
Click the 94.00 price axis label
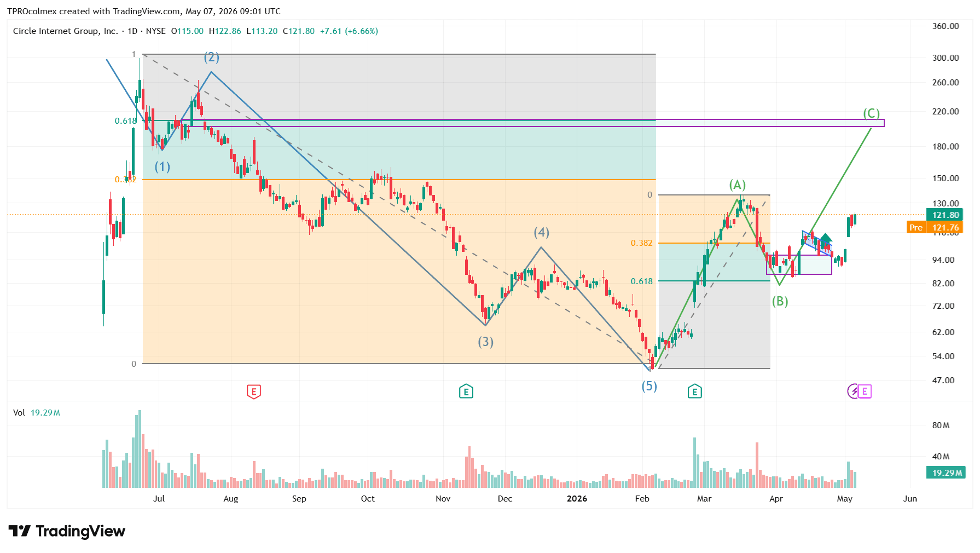pyautogui.click(x=943, y=260)
